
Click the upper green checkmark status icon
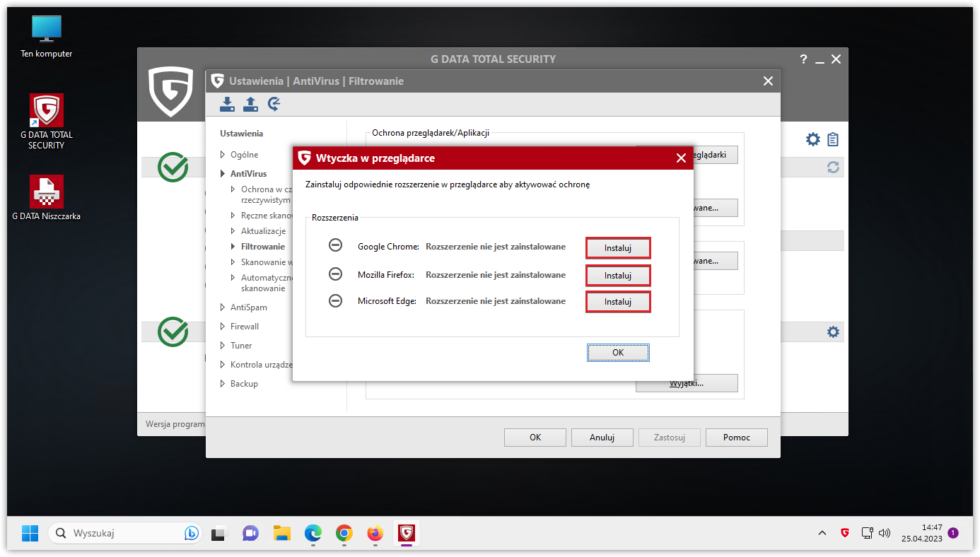click(x=173, y=167)
